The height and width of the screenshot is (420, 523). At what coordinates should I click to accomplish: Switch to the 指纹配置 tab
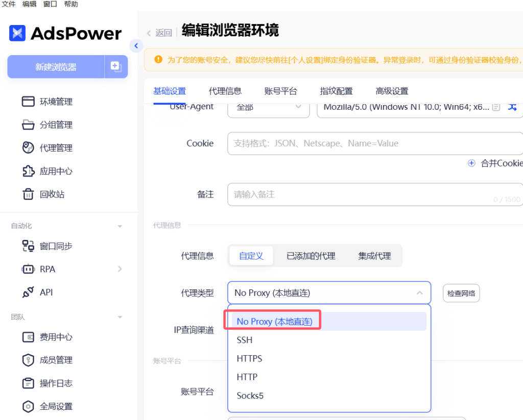(336, 91)
